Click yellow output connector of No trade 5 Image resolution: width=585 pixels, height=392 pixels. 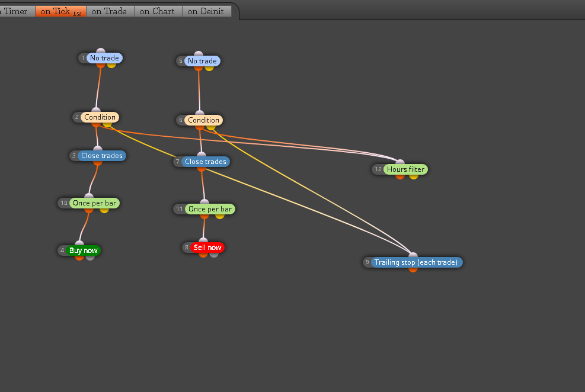209,68
